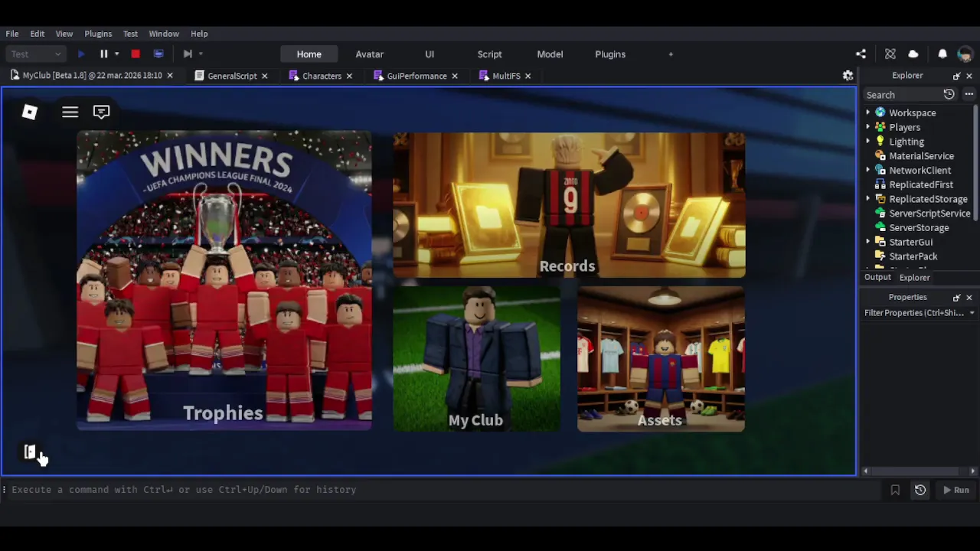The width and height of the screenshot is (980, 551).
Task: Open the Assistant icon beside the share icon
Action: [890, 54]
